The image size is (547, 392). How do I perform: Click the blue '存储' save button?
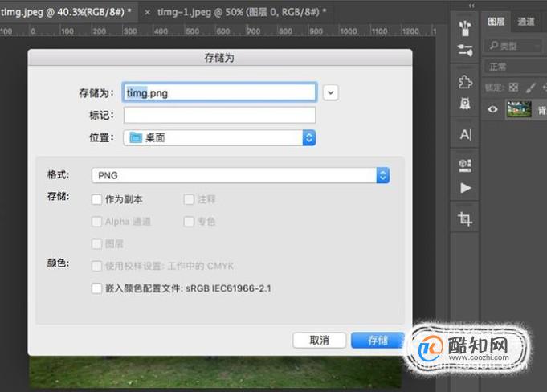378,340
